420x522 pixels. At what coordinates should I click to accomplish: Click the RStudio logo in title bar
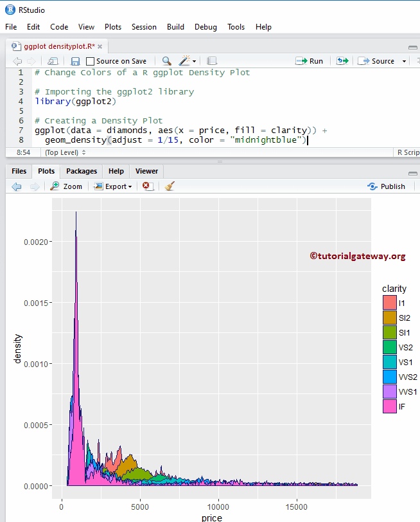point(10,10)
